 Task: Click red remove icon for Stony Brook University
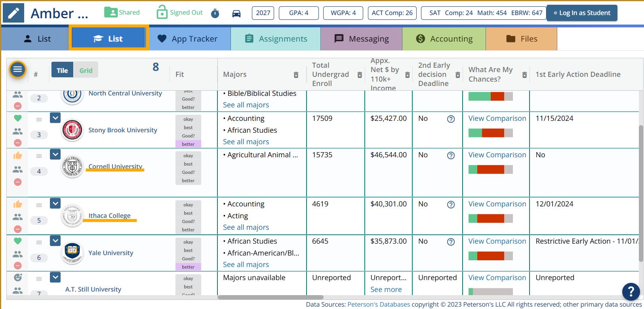[18, 143]
